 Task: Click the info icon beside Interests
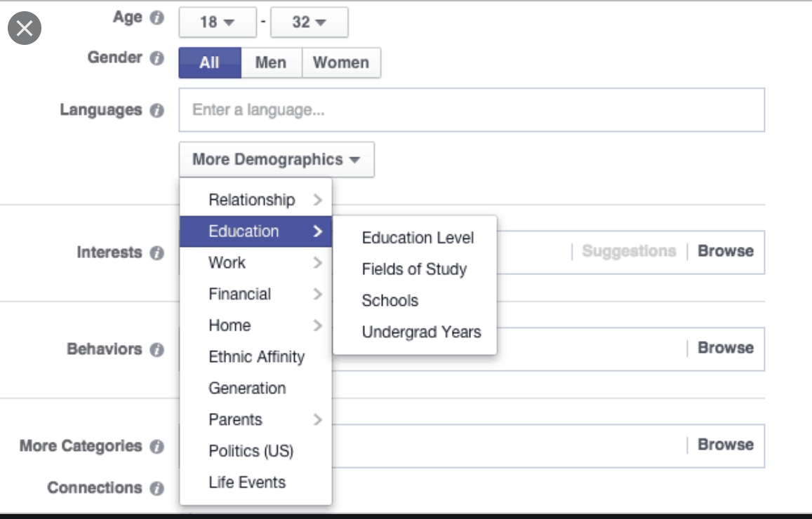pos(157,253)
